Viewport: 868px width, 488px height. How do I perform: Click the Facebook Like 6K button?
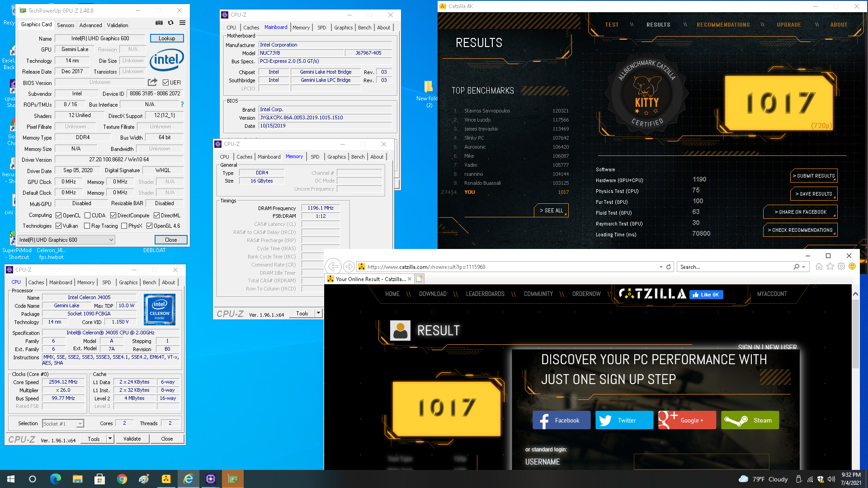tap(706, 295)
